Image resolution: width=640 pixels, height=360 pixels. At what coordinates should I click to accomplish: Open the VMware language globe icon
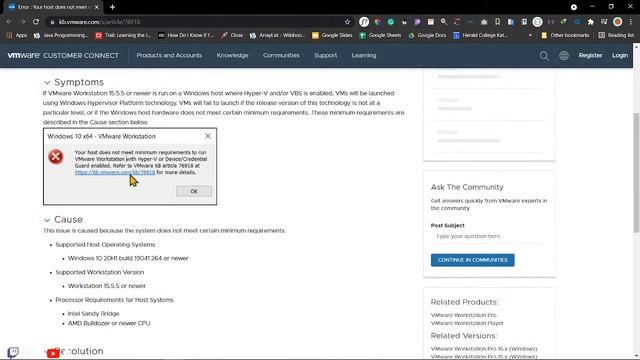[x=564, y=56]
